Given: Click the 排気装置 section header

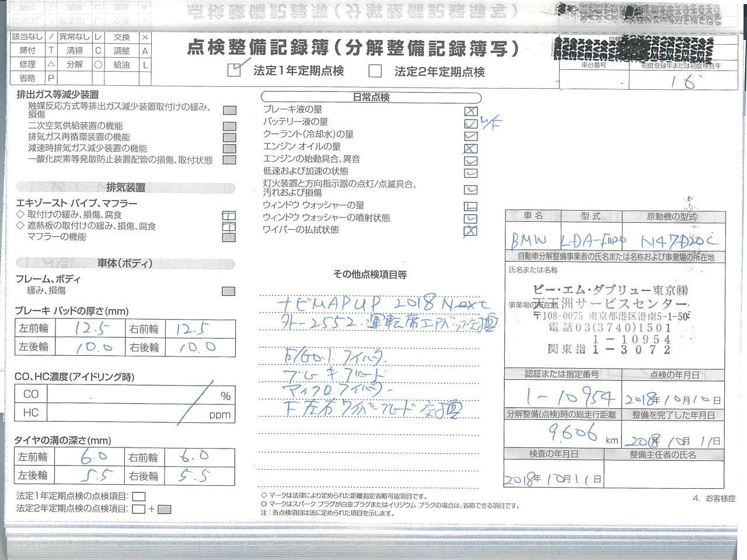Looking at the screenshot, I should [125, 188].
